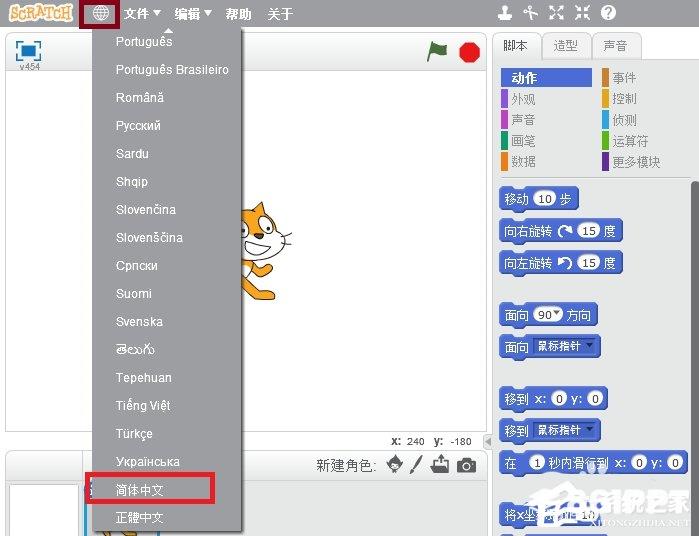Open the 编辑 menu
699x536 pixels.
coord(193,14)
